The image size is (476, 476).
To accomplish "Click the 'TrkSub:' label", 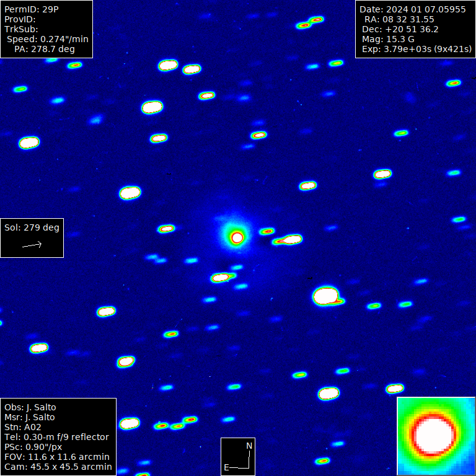I will (21, 30).
